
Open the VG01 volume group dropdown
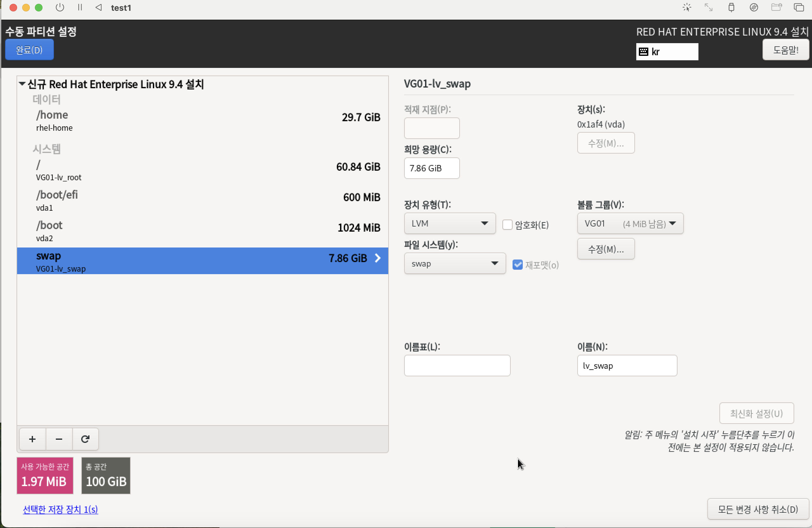coord(630,224)
